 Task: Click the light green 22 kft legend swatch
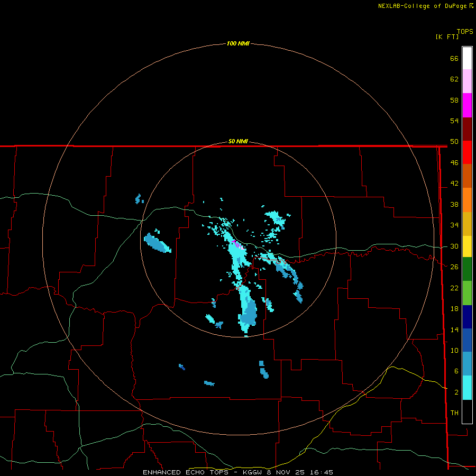tap(467, 293)
